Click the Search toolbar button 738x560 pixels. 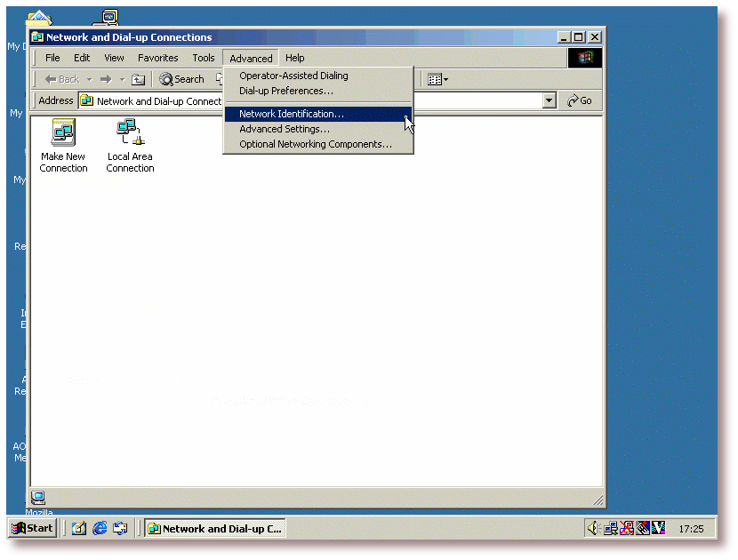[181, 79]
